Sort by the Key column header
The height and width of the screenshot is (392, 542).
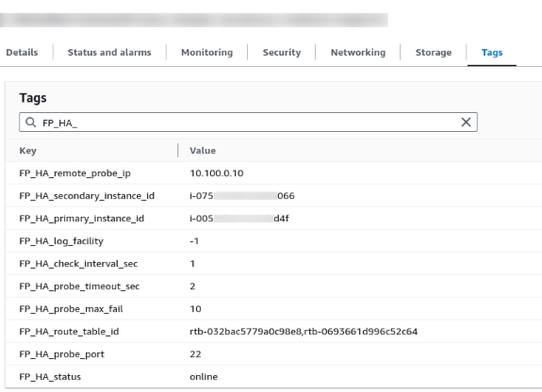point(28,151)
